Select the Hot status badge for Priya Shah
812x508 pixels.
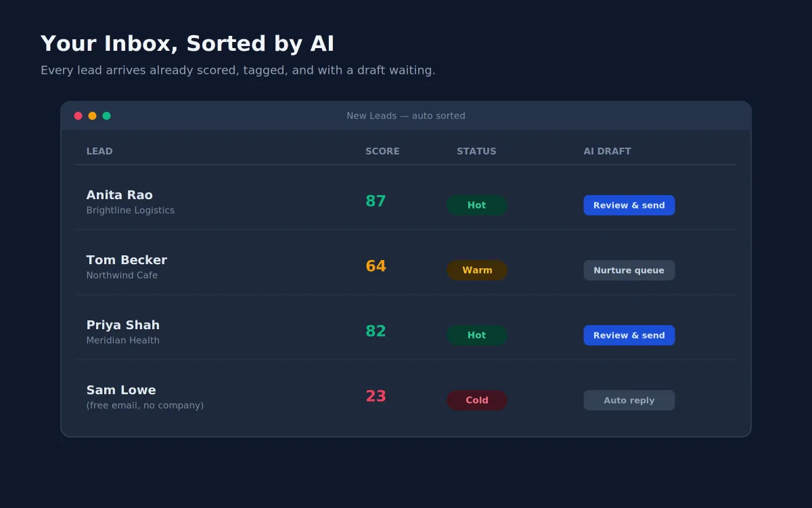[477, 335]
